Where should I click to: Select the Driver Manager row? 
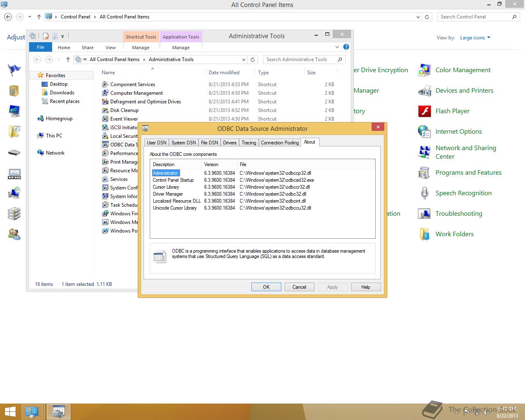pyautogui.click(x=262, y=194)
